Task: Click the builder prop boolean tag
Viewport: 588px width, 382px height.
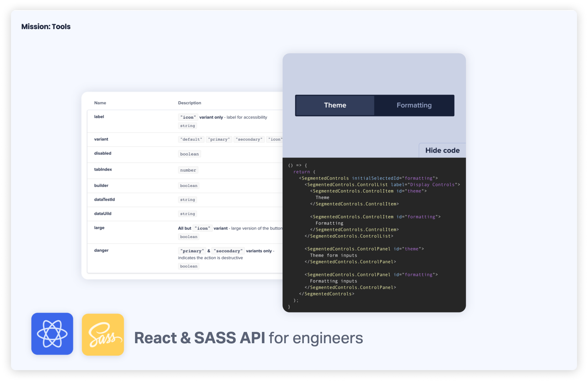Action: coord(188,186)
